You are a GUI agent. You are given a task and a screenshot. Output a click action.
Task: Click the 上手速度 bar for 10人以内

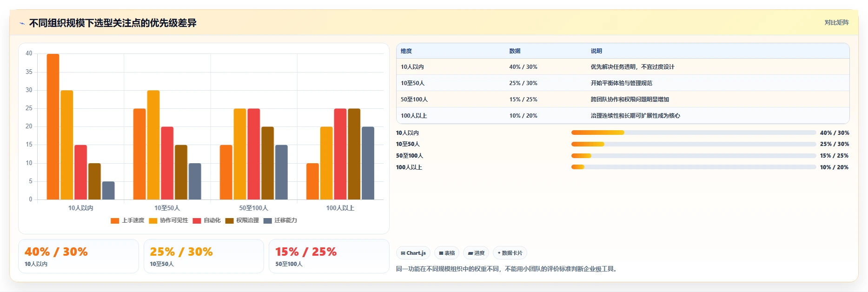(x=53, y=126)
